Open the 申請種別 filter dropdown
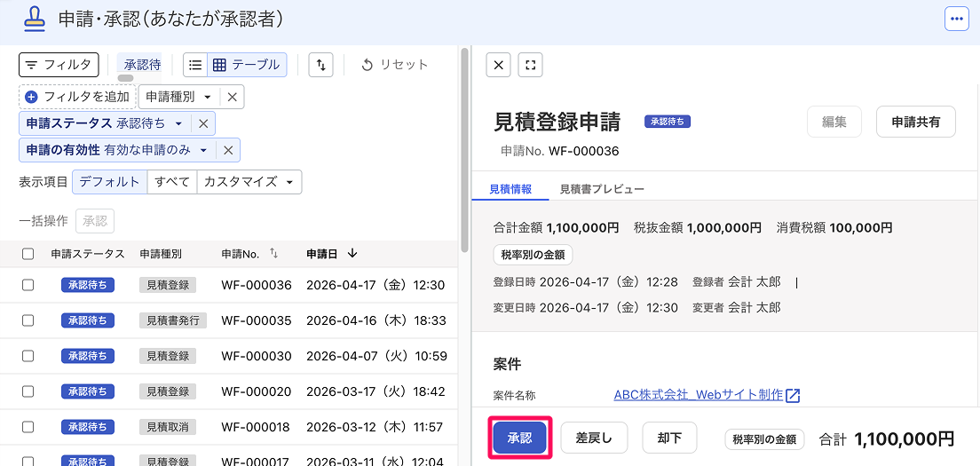 tap(178, 97)
